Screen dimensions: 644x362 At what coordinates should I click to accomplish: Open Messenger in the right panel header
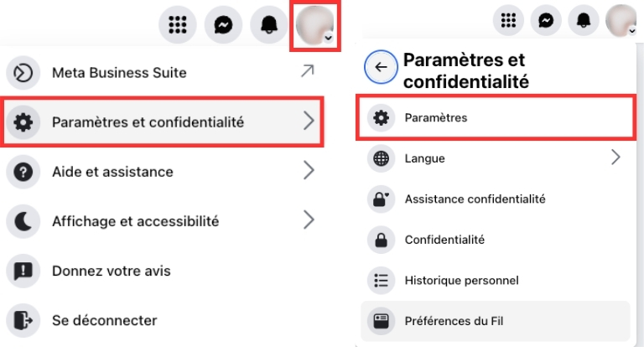point(546,19)
